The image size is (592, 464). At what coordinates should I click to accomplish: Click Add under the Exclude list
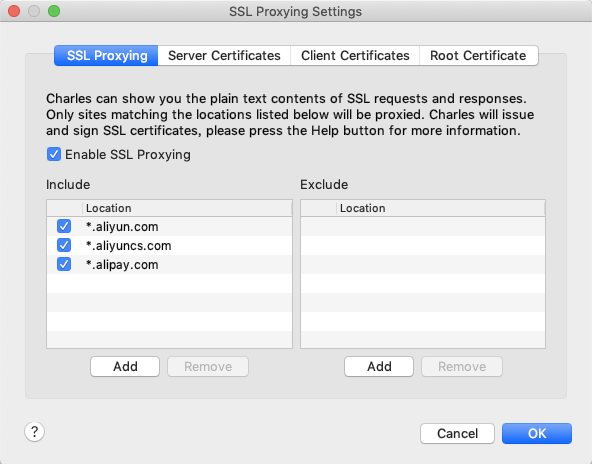379,367
